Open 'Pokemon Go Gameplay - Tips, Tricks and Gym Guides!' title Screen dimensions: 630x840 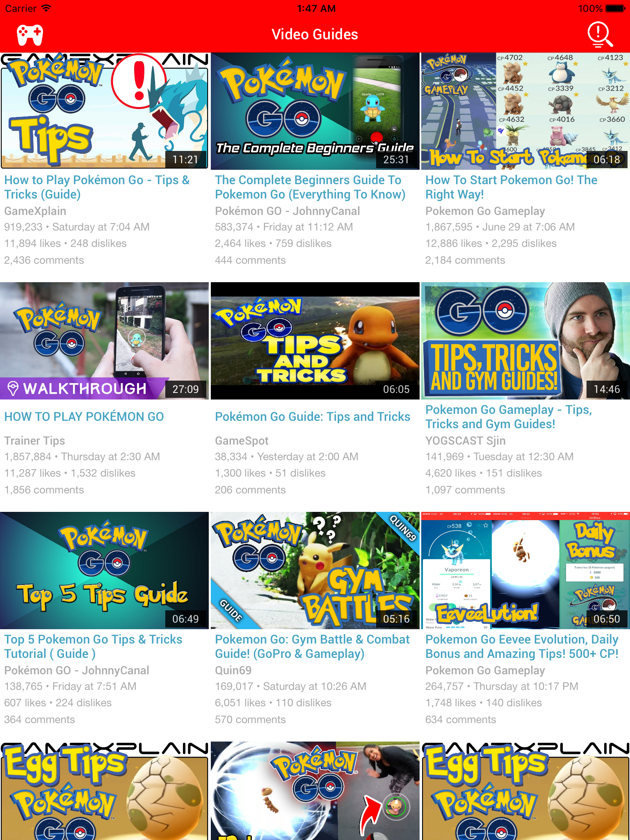[509, 417]
